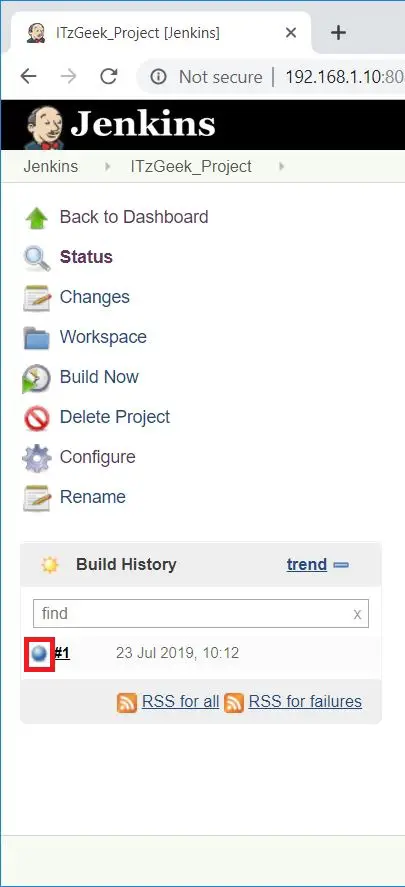Viewport: 405px width, 887px height.
Task: Select the ITzGeek_Project [Jenkins] browser tab
Action: coord(161,33)
